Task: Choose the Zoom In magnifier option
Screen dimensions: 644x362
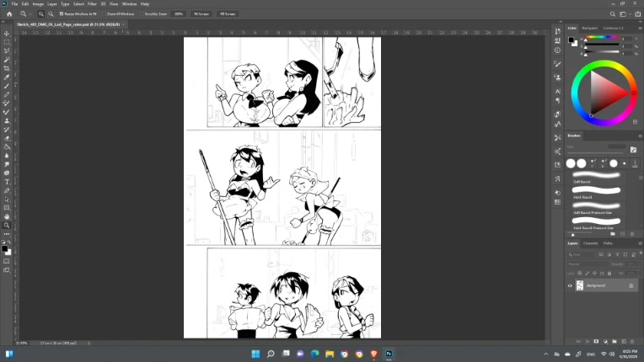Action: 41,14
